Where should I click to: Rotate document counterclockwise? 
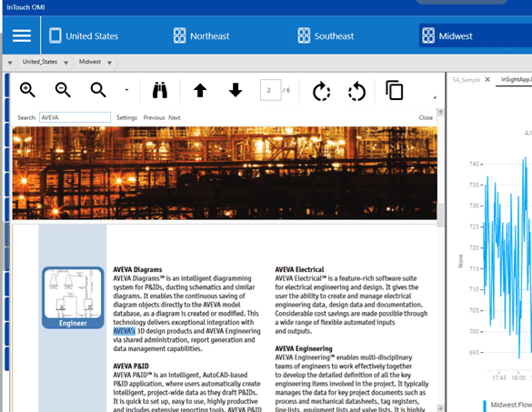[x=356, y=91]
